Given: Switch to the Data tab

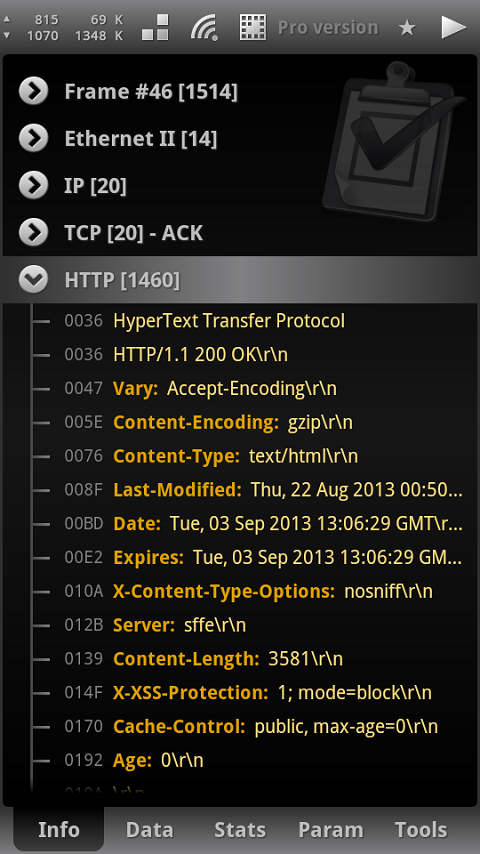Looking at the screenshot, I should [149, 829].
